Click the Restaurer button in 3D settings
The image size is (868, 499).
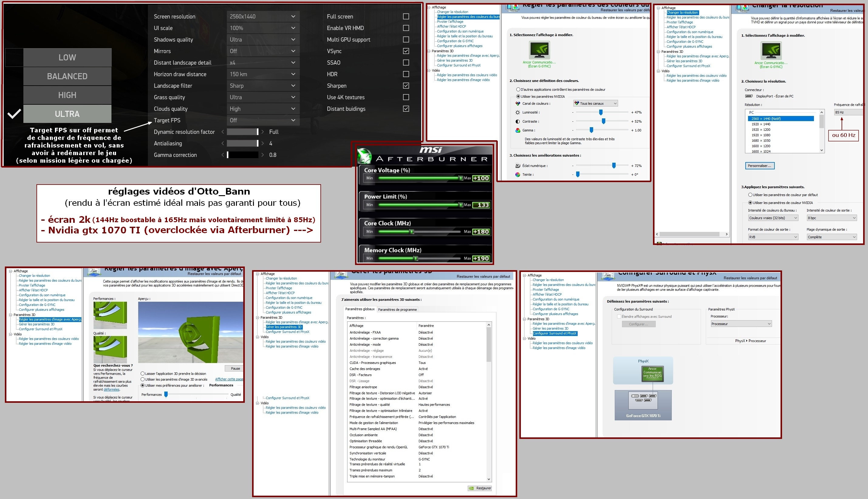[480, 488]
